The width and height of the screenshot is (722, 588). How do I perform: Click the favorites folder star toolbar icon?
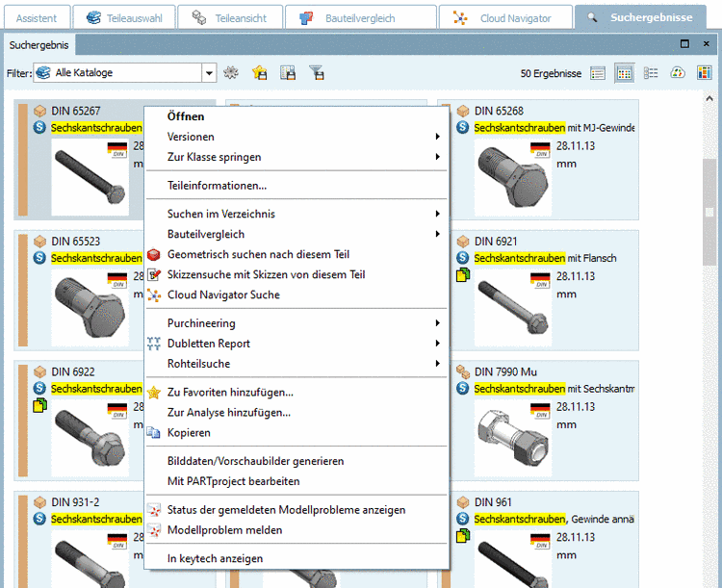[260, 73]
